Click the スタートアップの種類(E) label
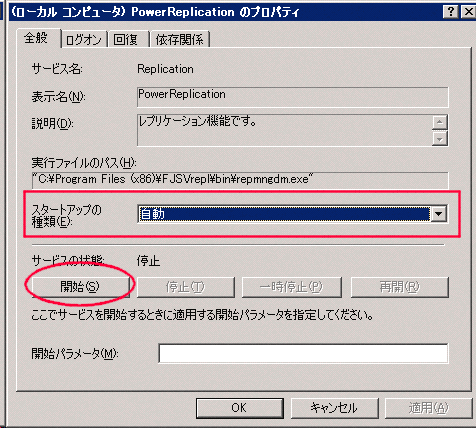This screenshot has height=428, width=476. [x=66, y=216]
